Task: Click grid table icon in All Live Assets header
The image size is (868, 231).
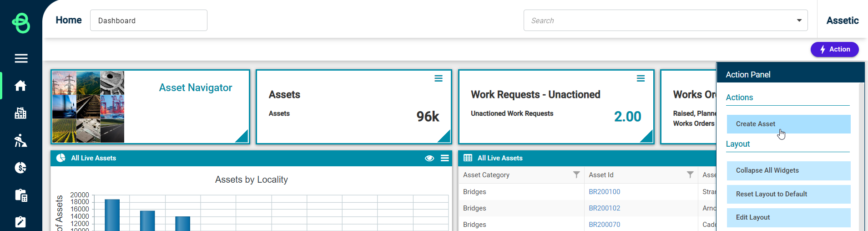Action: [468, 158]
